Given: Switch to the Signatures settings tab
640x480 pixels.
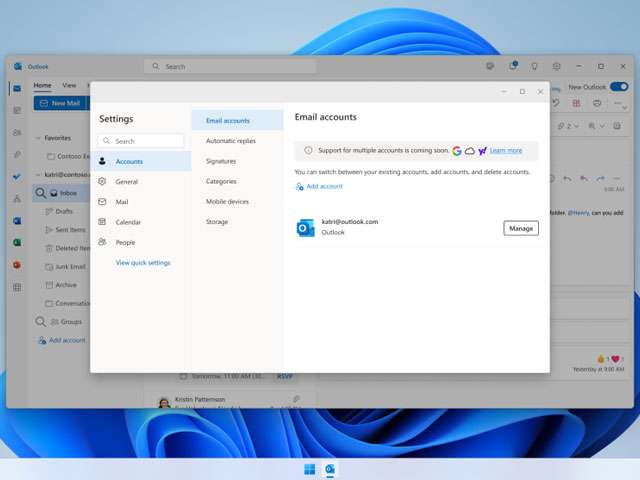Looking at the screenshot, I should [221, 161].
